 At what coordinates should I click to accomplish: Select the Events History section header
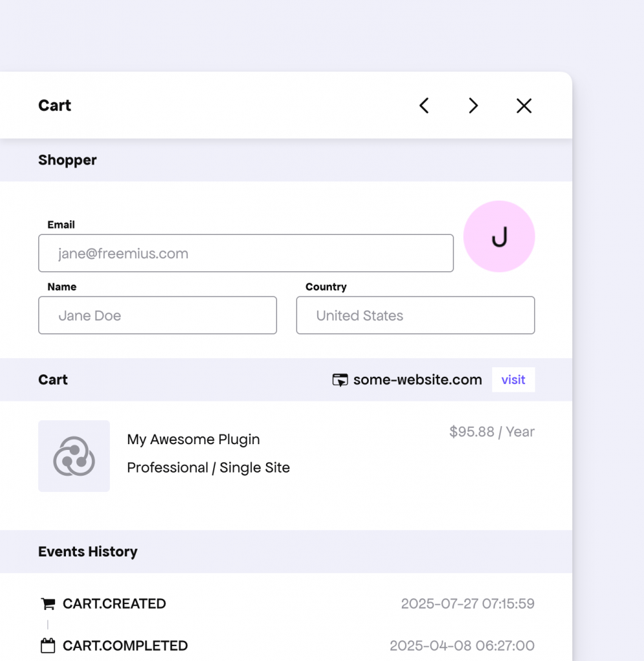pos(88,552)
